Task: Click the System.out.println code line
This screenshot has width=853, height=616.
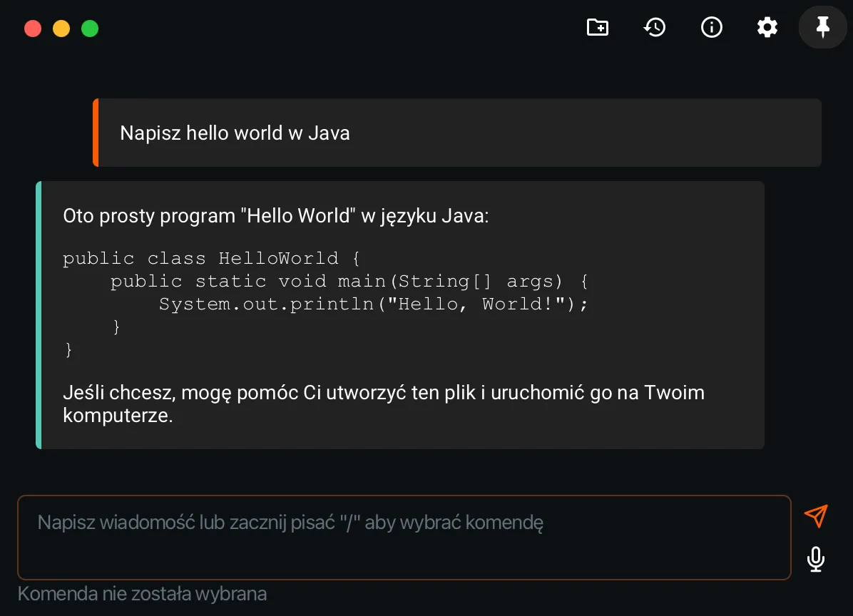Action: coord(373,304)
